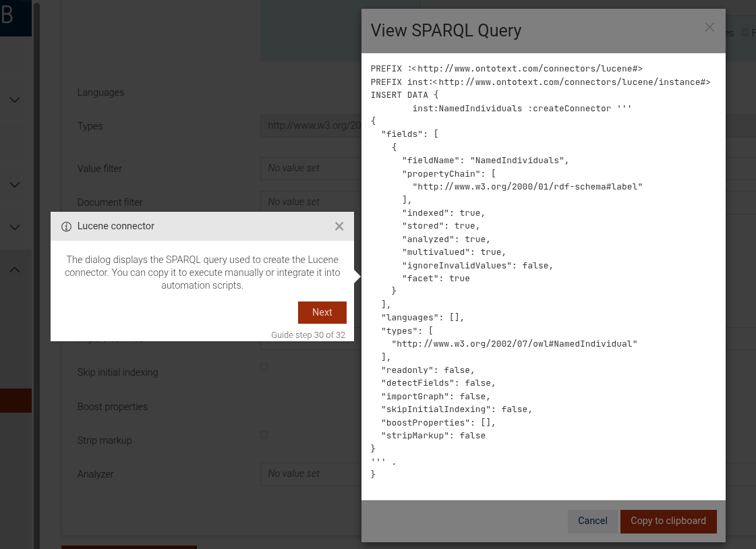Collapse the open sidebar section chevron
This screenshot has width=756, height=549.
[14, 270]
